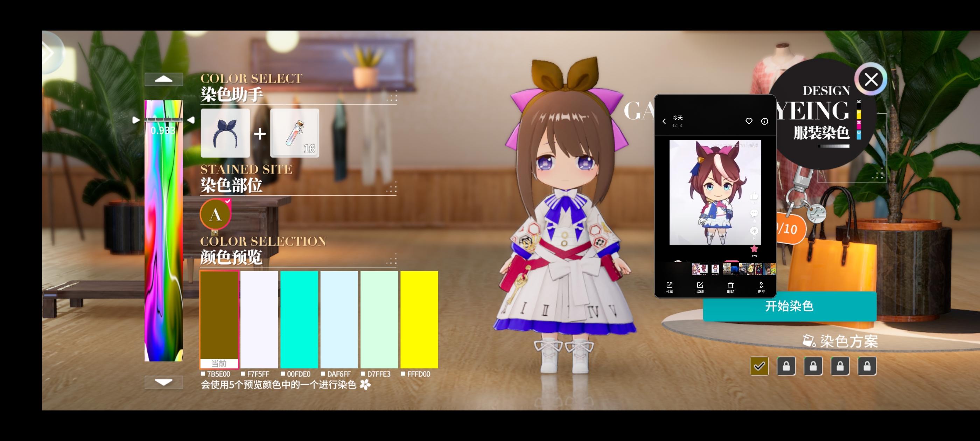This screenshot has width=980, height=441.
Task: Tap the heart favorite icon in photo viewer
Action: (x=748, y=121)
